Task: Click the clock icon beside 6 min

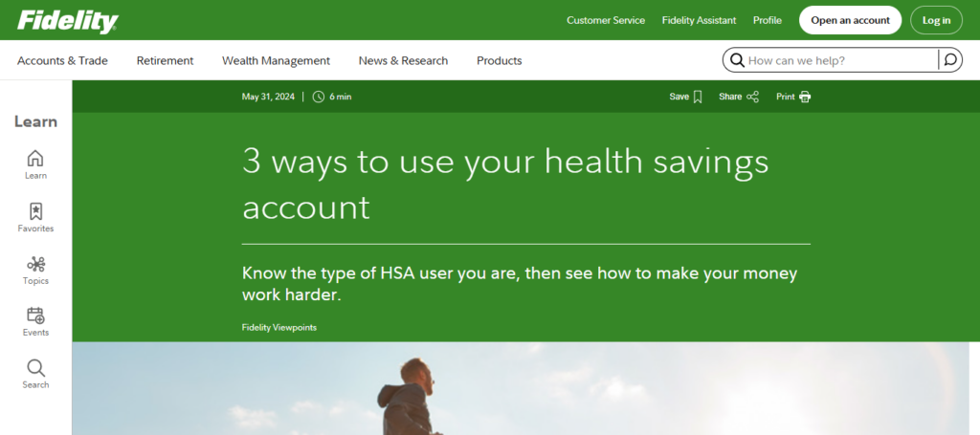Action: pos(318,97)
